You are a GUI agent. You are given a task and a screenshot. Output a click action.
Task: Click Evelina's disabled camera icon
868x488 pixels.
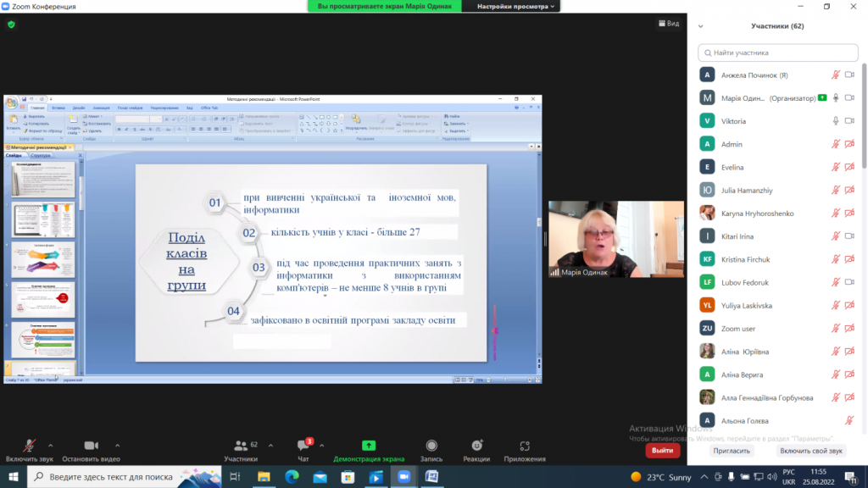pos(849,167)
